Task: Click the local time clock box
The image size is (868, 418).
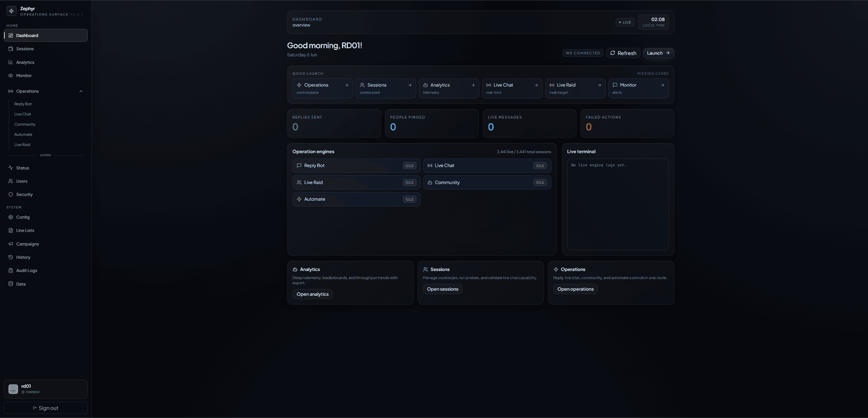Action: (653, 22)
